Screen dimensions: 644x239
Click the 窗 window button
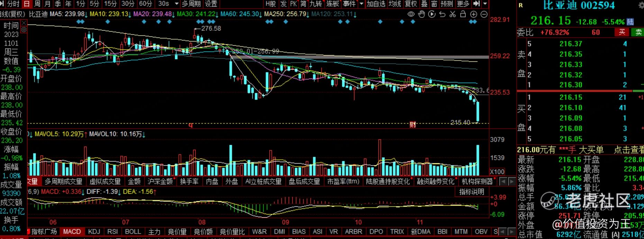[x=434, y=4]
